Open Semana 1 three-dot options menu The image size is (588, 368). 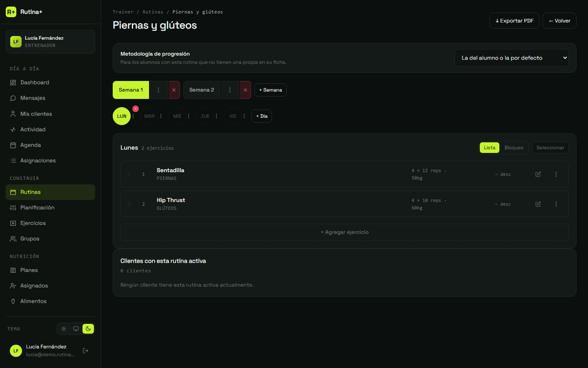[158, 90]
